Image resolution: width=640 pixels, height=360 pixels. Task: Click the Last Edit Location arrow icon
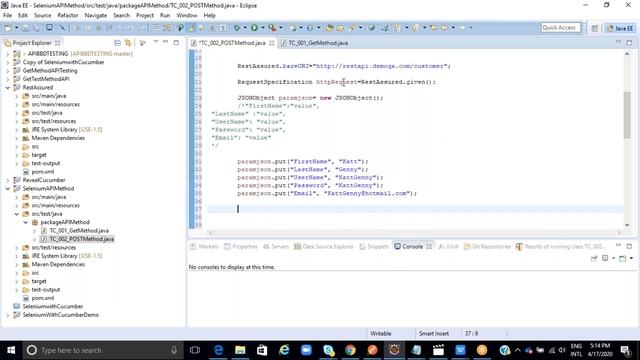pos(433,28)
